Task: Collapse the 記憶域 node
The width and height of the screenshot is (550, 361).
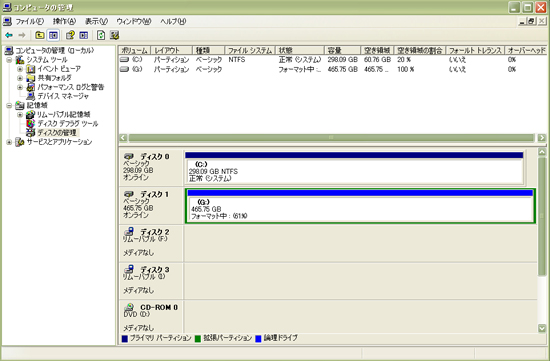Action: tap(9, 105)
